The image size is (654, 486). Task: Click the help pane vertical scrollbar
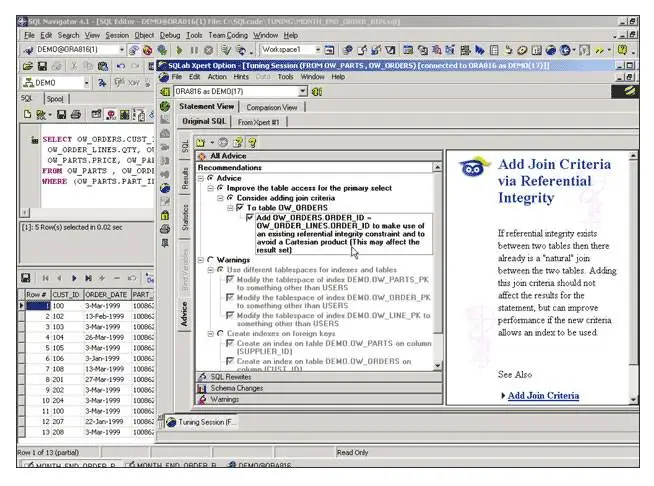[x=633, y=277]
